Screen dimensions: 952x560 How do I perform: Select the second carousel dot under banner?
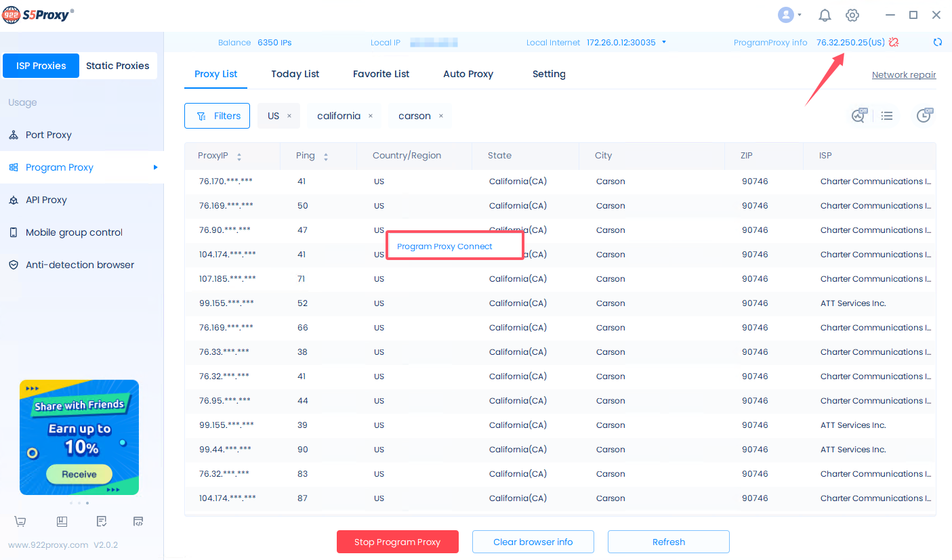[79, 503]
